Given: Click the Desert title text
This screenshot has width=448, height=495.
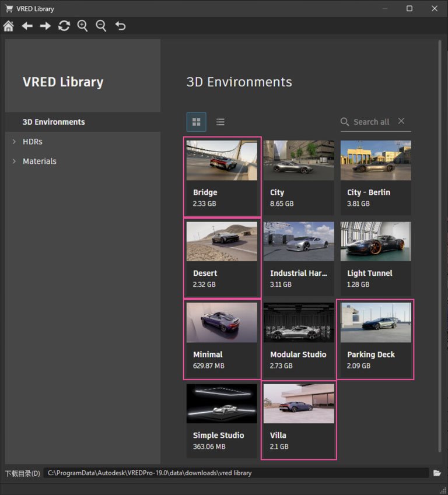Looking at the screenshot, I should coord(205,273).
